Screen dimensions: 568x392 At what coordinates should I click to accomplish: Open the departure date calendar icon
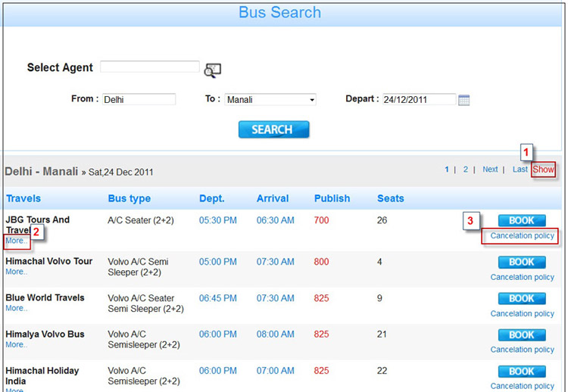coord(464,100)
